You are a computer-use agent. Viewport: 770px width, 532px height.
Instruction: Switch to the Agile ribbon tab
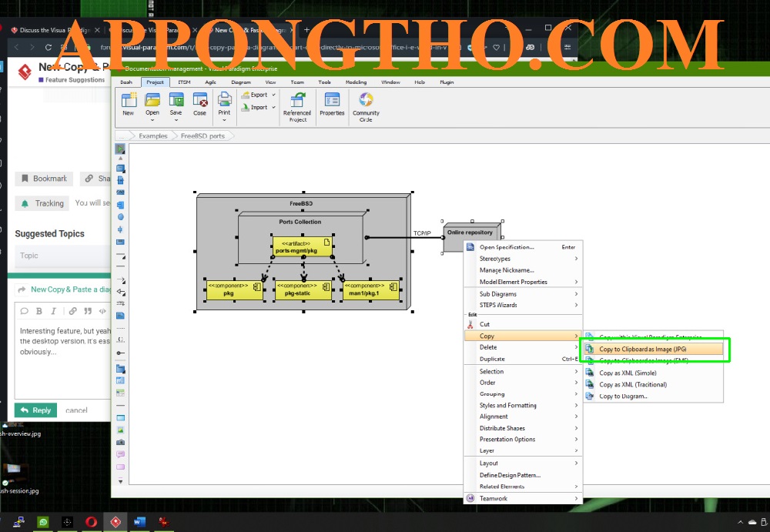pos(211,82)
